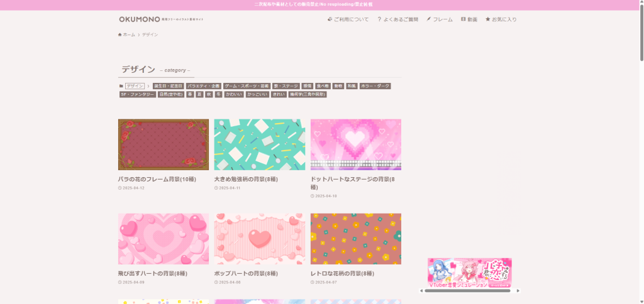This screenshot has width=644, height=304.
Task: Open the ポップハートの背景(8種) title link
Action: 246,273
